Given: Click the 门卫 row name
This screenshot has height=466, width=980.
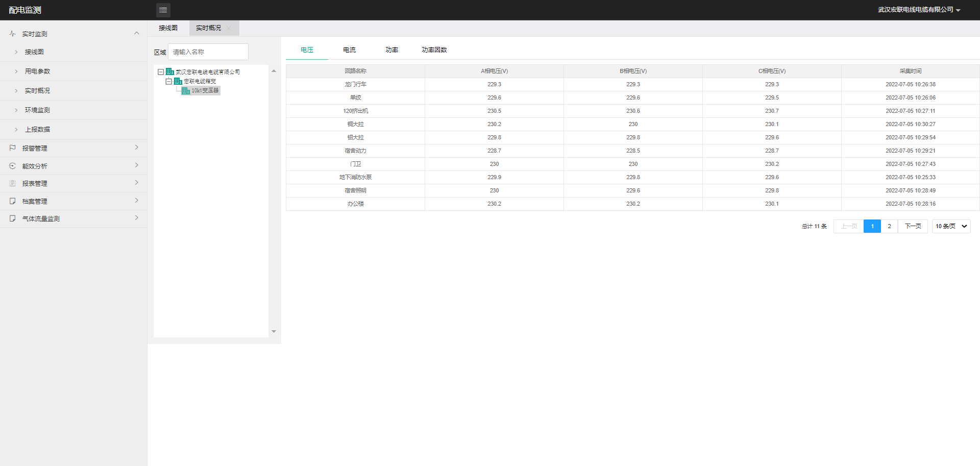Looking at the screenshot, I should pos(355,164).
